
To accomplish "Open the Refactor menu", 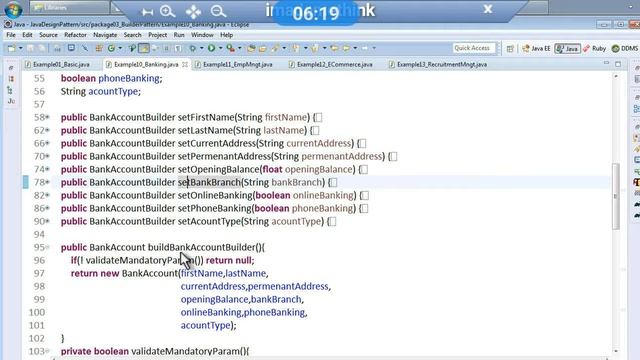I will point(76,35).
